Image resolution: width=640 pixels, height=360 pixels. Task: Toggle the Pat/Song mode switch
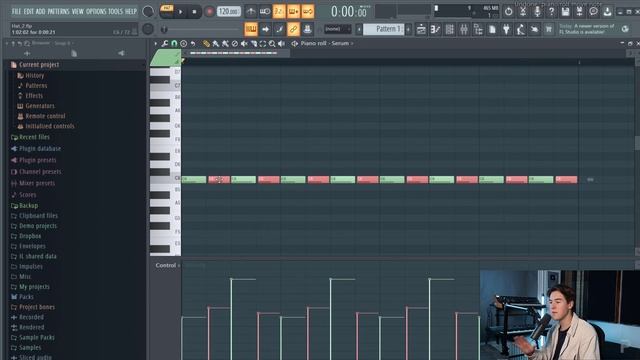pyautogui.click(x=167, y=11)
